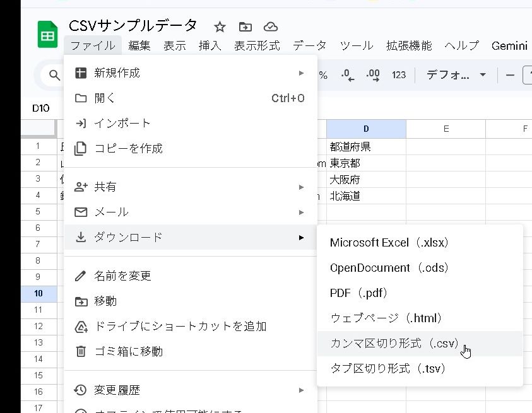Expand the 新規作成 submenu
Screen dimensions: 532x413
(189, 73)
